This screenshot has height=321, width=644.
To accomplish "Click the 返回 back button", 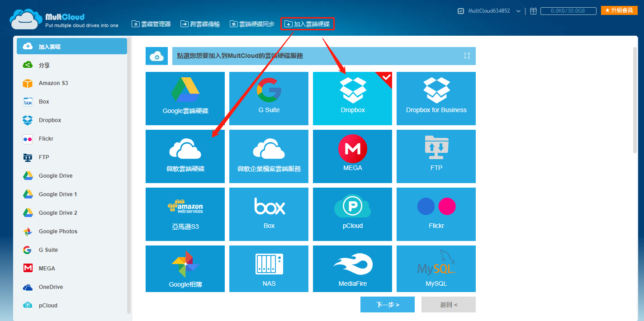I will [x=449, y=305].
